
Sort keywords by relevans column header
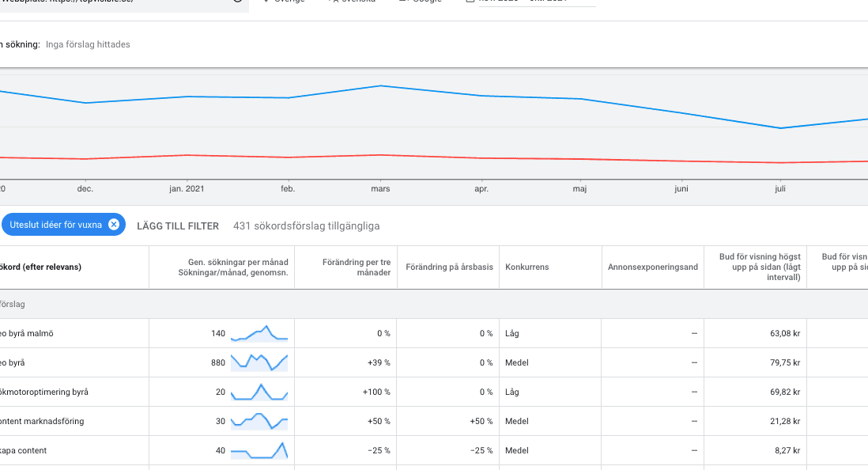pyautogui.click(x=40, y=267)
